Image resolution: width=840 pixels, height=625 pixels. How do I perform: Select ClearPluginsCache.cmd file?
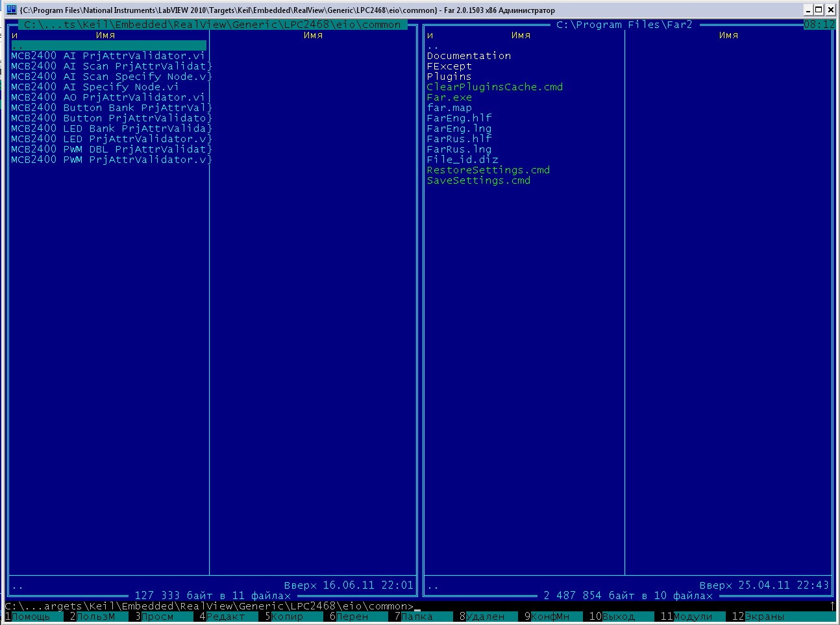coord(495,87)
